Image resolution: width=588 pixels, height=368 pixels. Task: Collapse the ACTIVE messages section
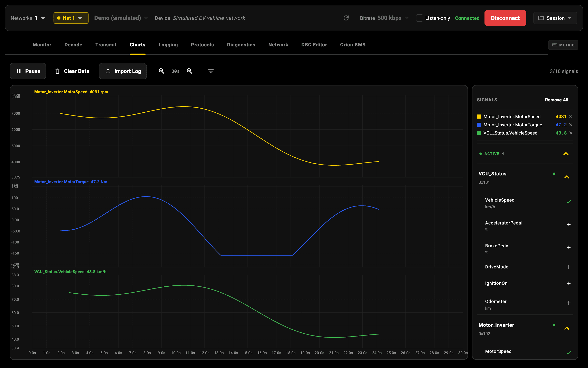point(566,154)
